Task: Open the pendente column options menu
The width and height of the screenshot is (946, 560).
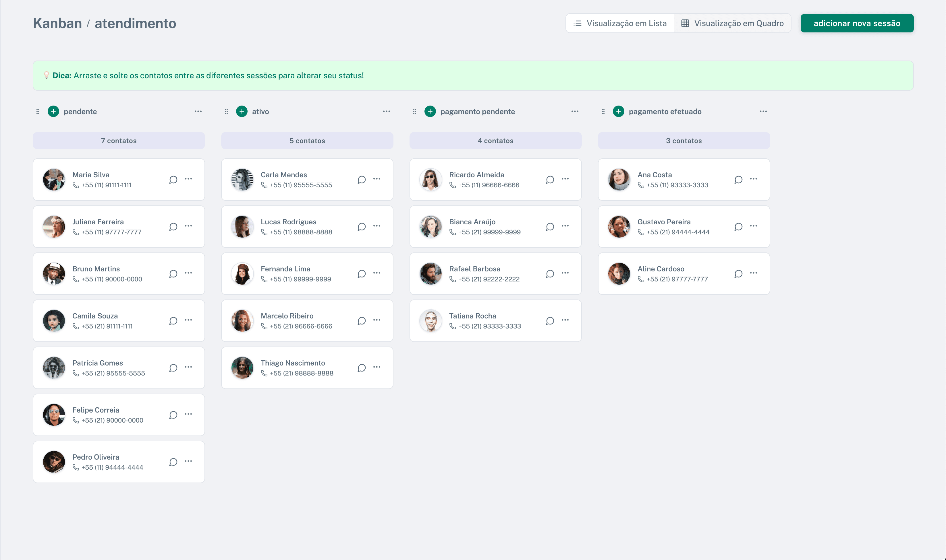Action: click(x=198, y=111)
